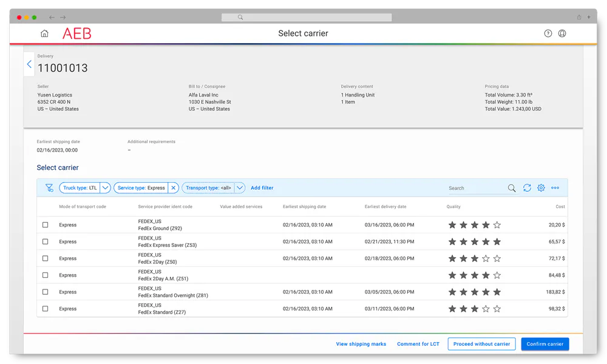Click Add filter link
The width and height of the screenshot is (607, 364).
click(x=262, y=187)
